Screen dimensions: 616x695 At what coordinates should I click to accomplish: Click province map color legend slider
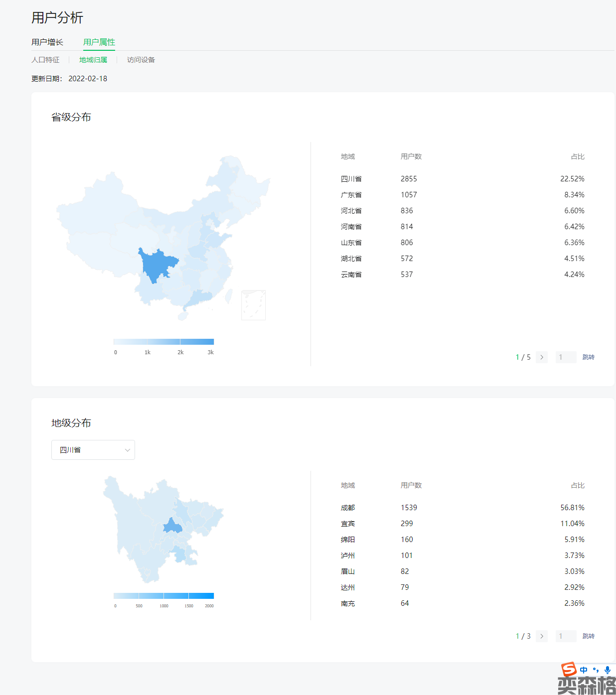[x=163, y=342]
